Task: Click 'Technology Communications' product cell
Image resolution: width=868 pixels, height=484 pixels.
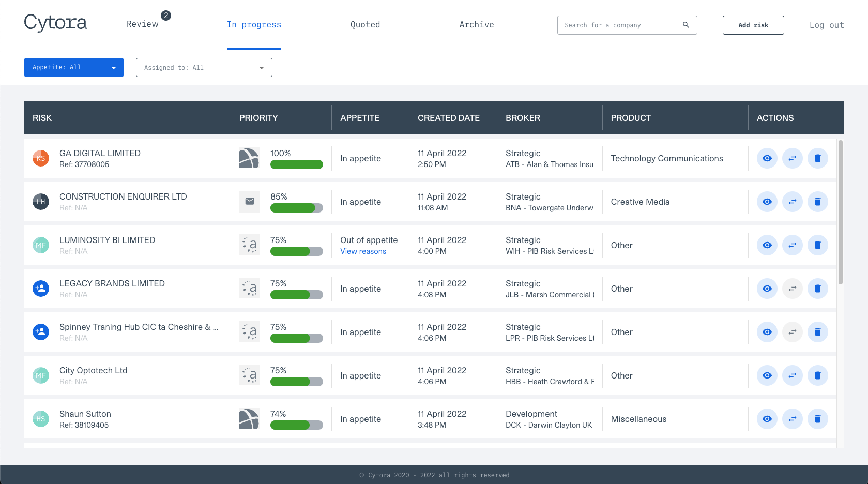Action: point(667,158)
